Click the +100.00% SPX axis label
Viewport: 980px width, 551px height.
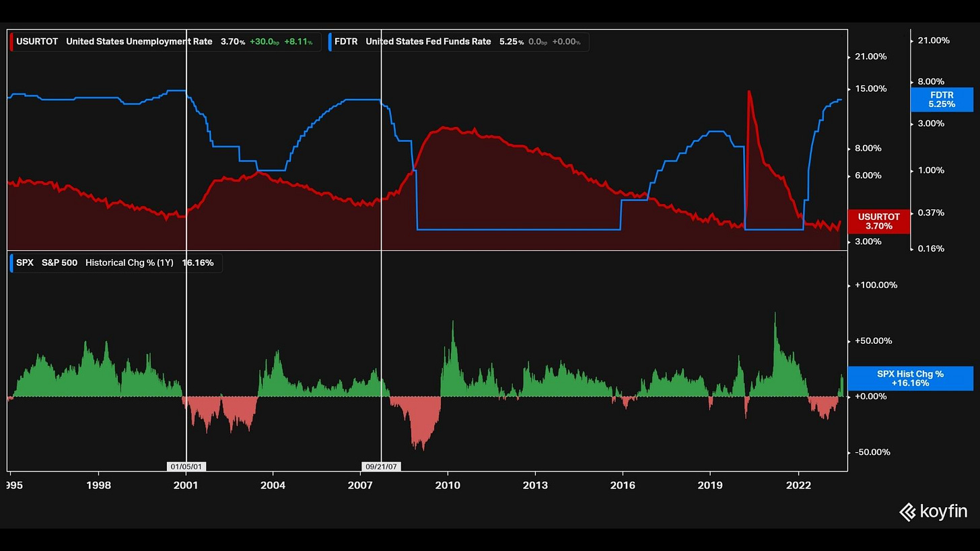[x=876, y=285]
